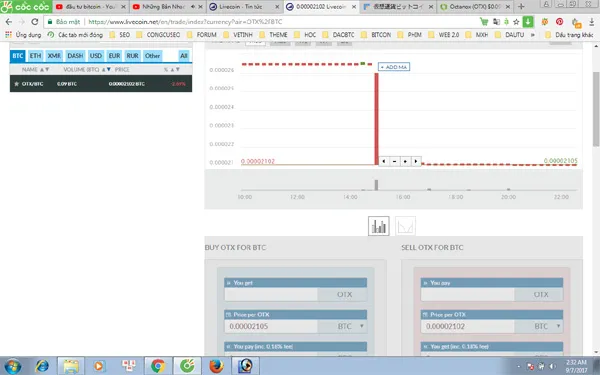Click the You get OTX amount field
600x375 pixels.
271,294
